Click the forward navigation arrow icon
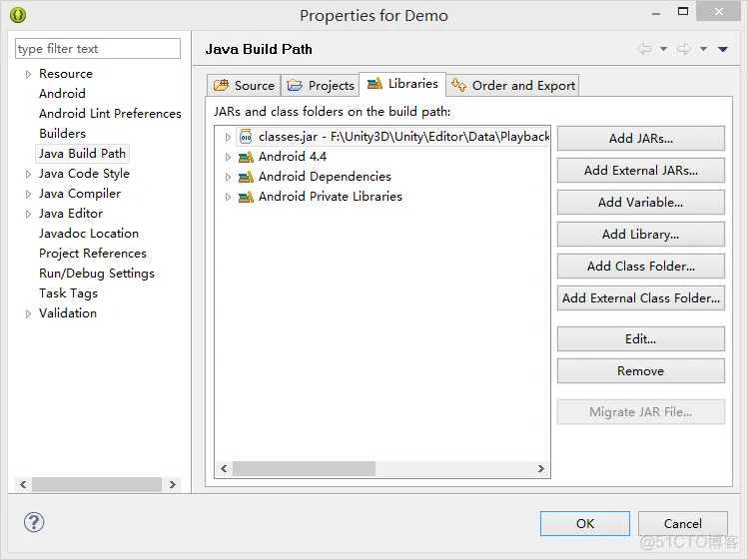This screenshot has height=560, width=748. (x=684, y=49)
